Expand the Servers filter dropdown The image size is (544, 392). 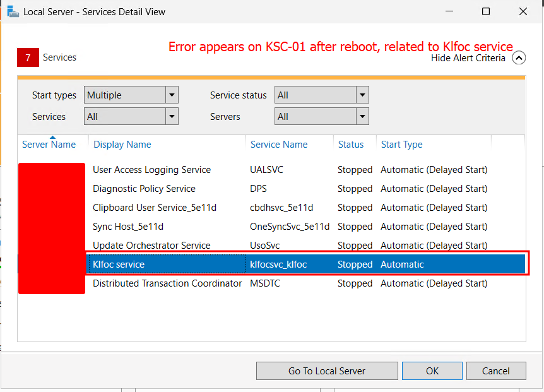pos(362,117)
